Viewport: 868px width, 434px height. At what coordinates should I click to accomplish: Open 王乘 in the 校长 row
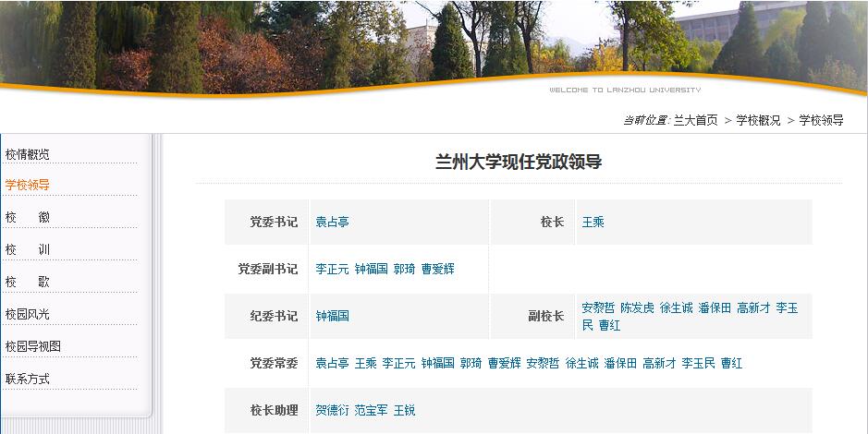[x=593, y=223]
